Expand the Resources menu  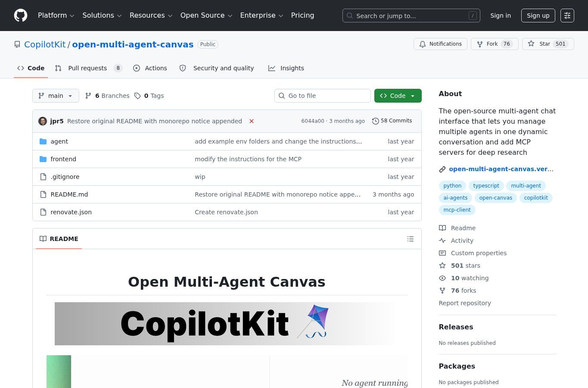[x=151, y=16]
